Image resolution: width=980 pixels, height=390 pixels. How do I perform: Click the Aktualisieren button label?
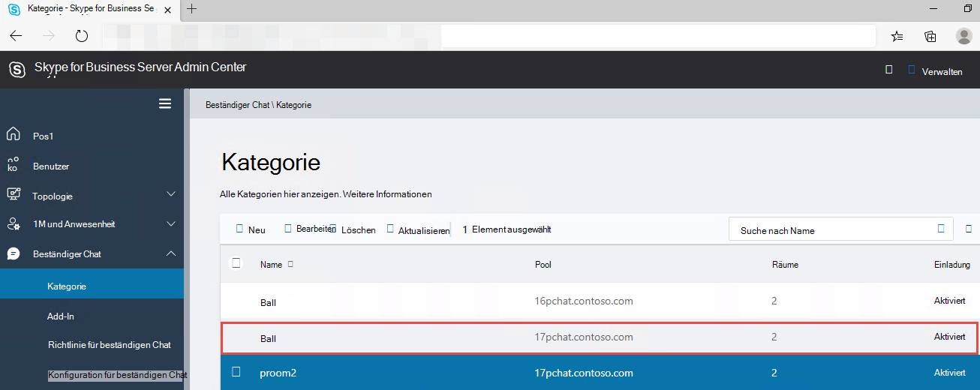pyautogui.click(x=424, y=230)
